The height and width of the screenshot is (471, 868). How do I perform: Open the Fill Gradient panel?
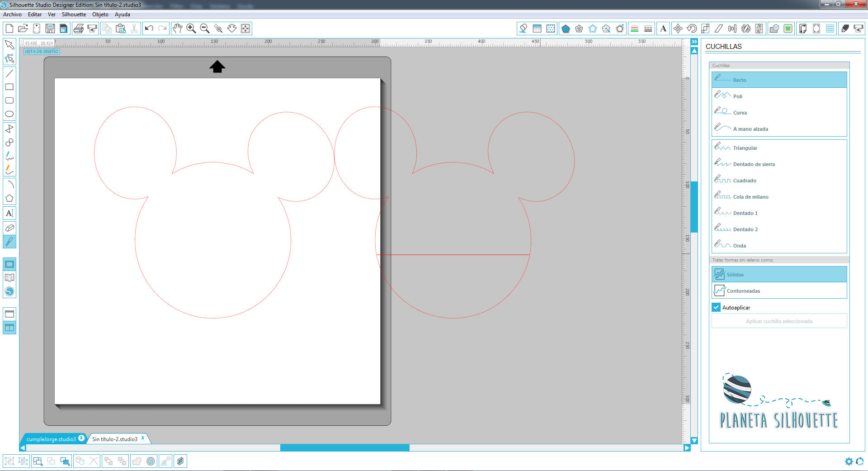537,29
